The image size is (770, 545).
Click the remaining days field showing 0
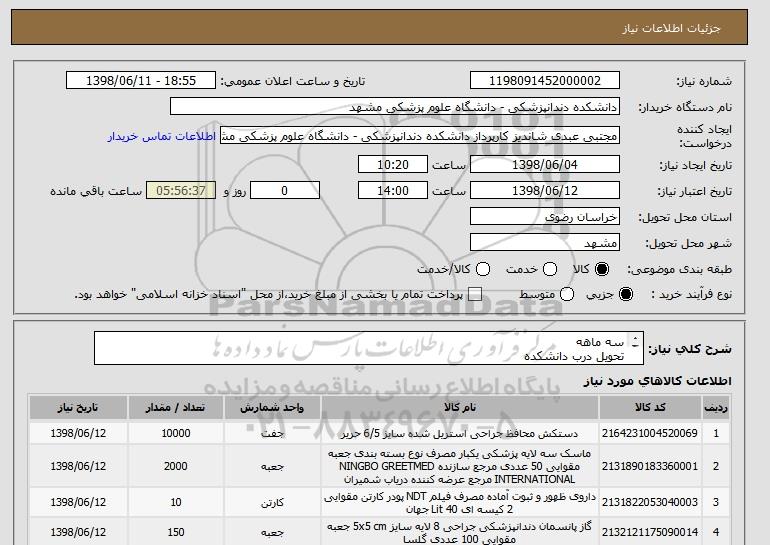point(285,191)
